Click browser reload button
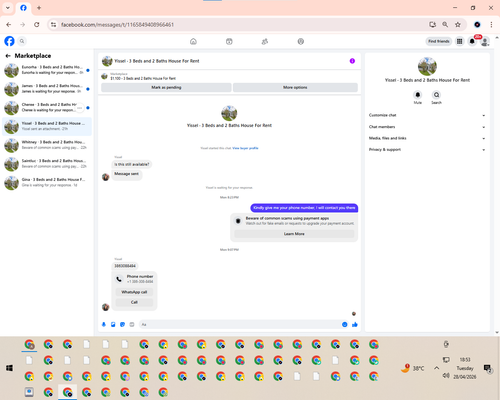Viewport: 500px width, 400px height. pyautogui.click(x=37, y=25)
